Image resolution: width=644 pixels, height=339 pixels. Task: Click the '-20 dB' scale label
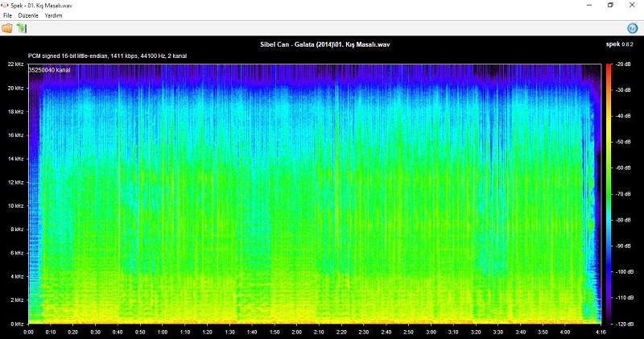(x=622, y=64)
